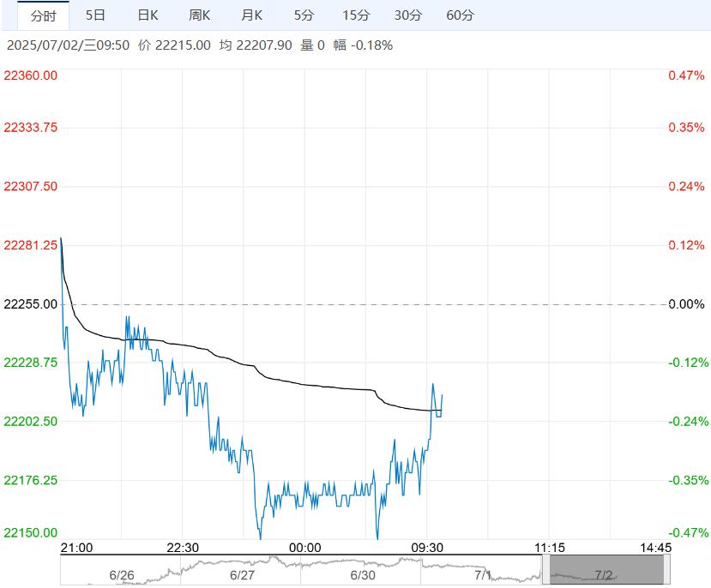Jump to 6/27 in the timeline navigator
The image size is (711, 588).
click(243, 575)
